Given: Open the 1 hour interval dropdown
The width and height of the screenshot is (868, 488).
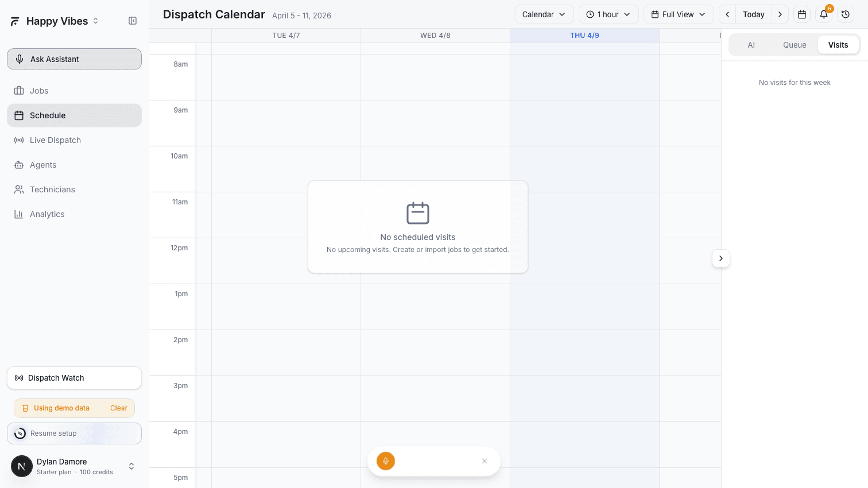Looking at the screenshot, I should point(609,14).
